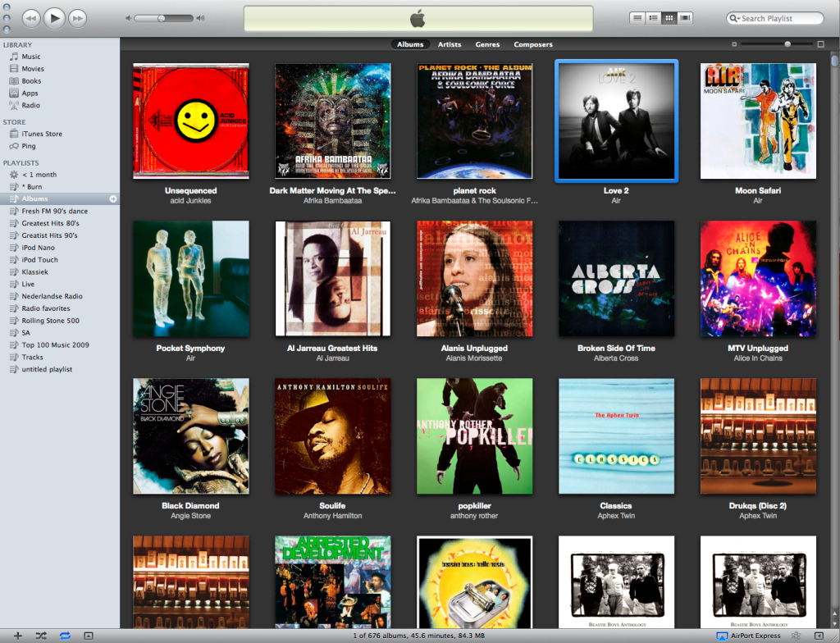Image resolution: width=840 pixels, height=643 pixels.
Task: Select the Composers tab
Action: (533, 44)
